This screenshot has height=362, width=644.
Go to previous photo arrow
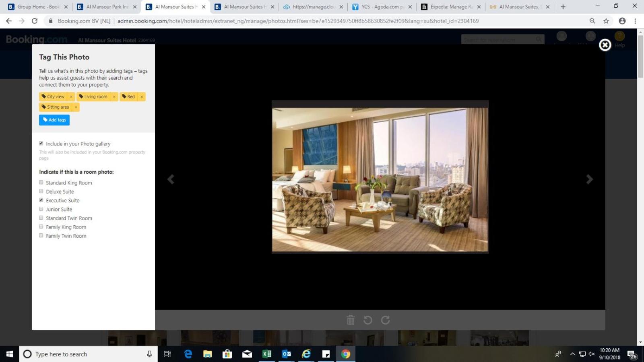(171, 179)
